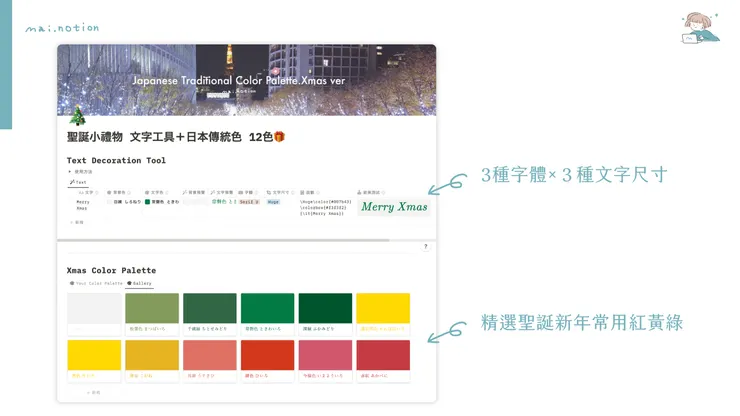
Task: Click the page title 聖誕小禮物 文字工具
Action: pos(176,137)
